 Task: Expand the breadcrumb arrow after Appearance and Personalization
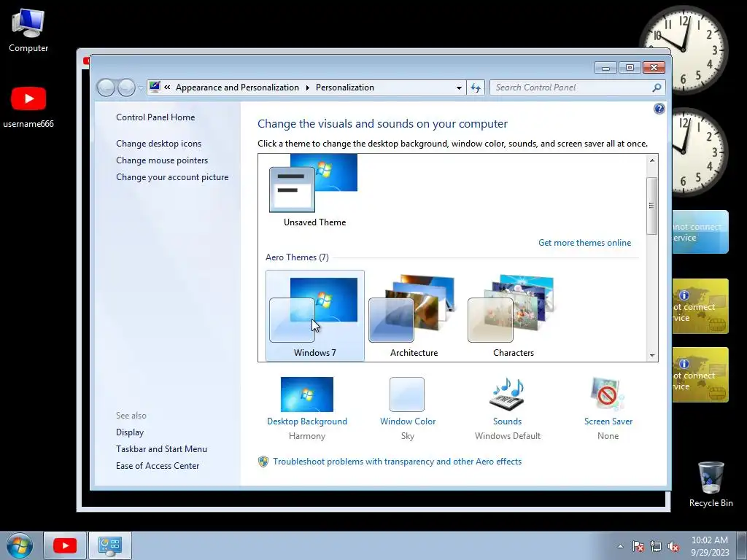coord(307,87)
